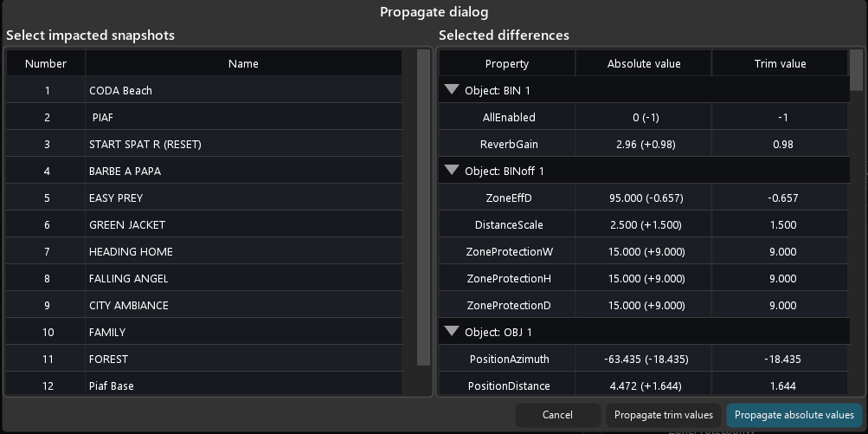Click Propagate trim values button
The image size is (868, 434).
[663, 415]
